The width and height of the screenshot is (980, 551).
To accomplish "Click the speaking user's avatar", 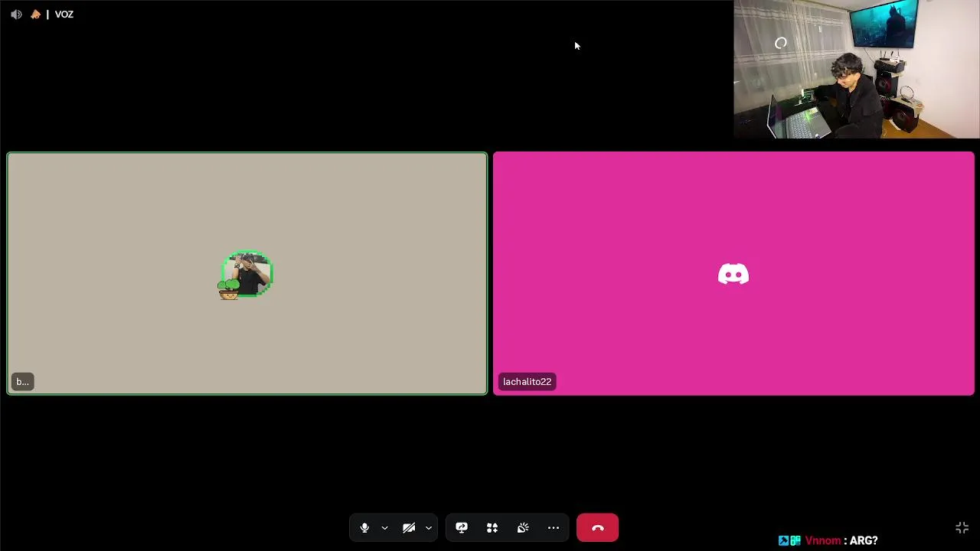I will [x=247, y=274].
